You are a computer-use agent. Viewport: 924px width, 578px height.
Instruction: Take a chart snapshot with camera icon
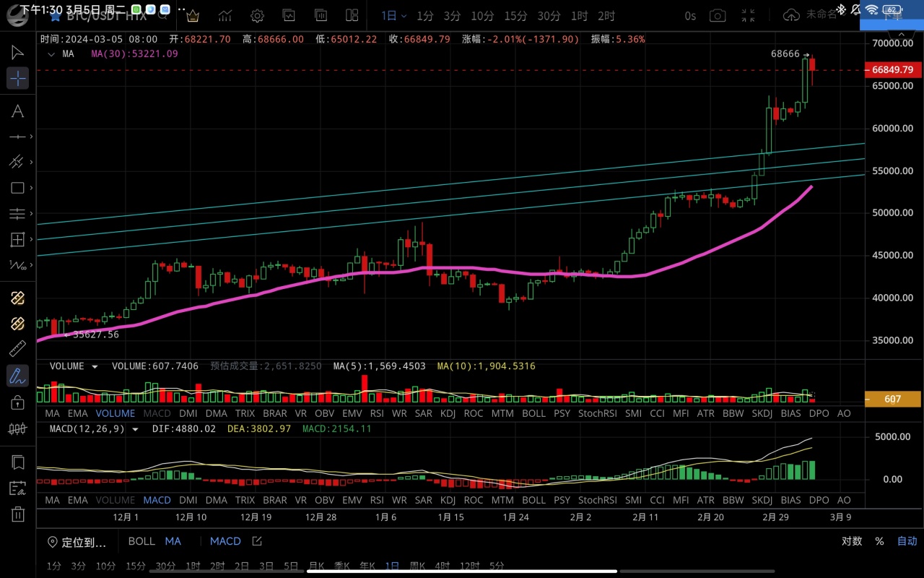pos(718,16)
